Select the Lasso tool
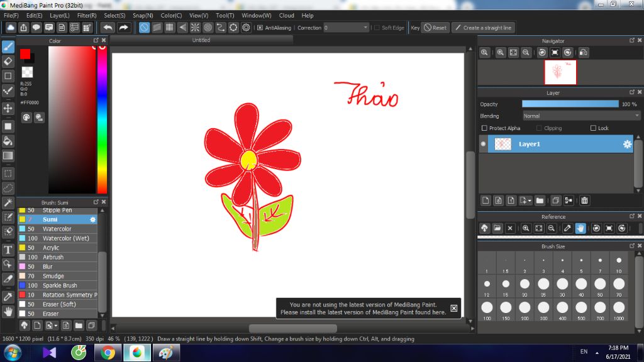 [x=8, y=189]
